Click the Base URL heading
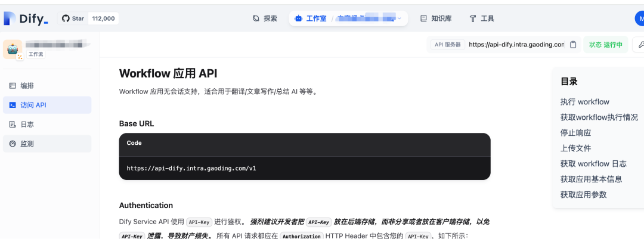 point(137,123)
